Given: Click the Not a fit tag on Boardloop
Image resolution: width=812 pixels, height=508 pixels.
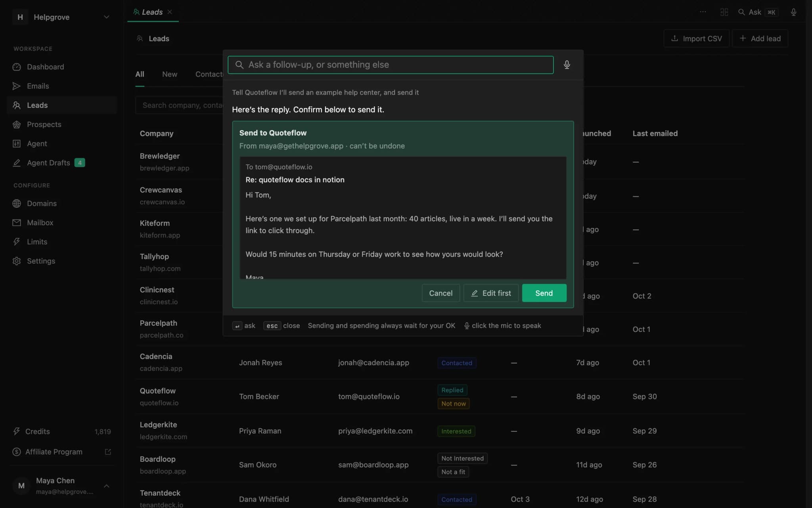Looking at the screenshot, I should (453, 472).
